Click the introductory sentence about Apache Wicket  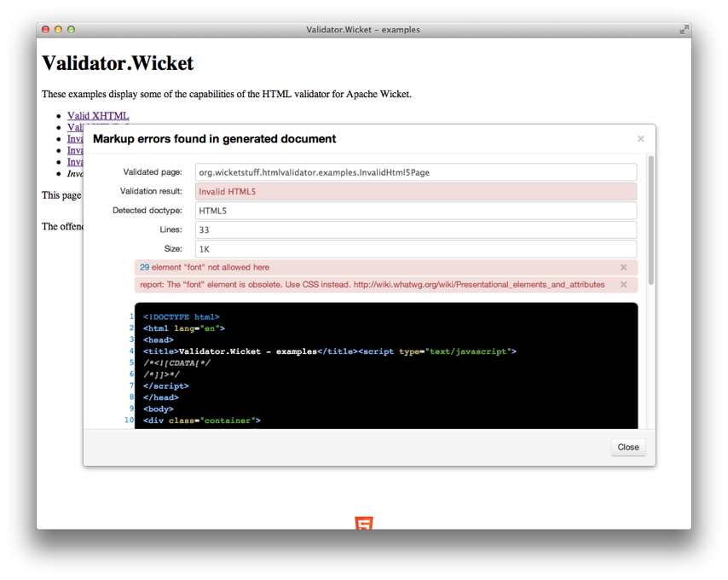pyautogui.click(x=227, y=94)
